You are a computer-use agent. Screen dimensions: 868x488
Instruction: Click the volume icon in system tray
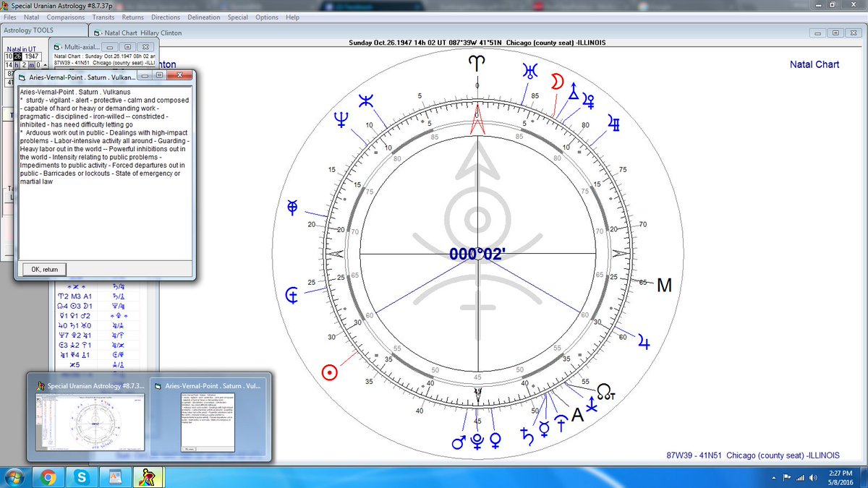point(814,477)
